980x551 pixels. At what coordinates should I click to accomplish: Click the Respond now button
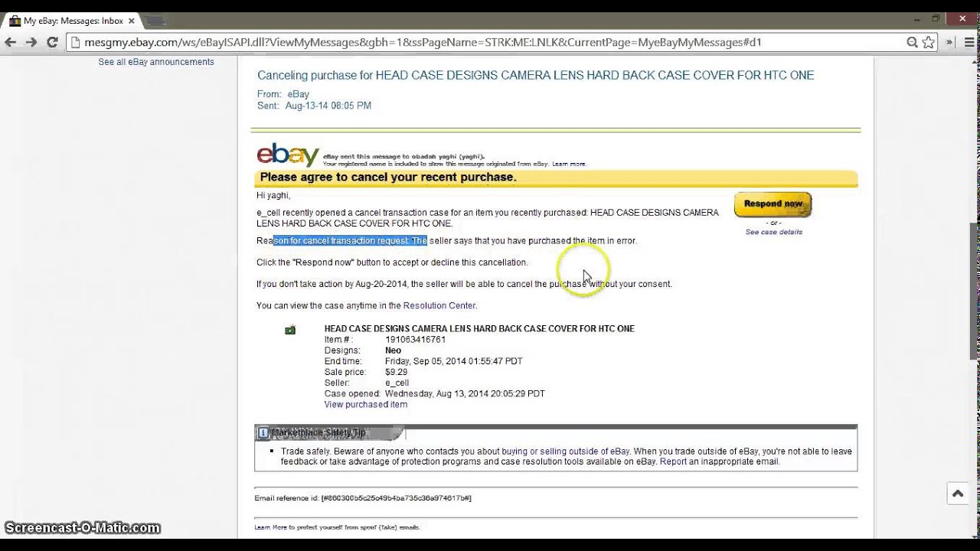click(x=773, y=204)
